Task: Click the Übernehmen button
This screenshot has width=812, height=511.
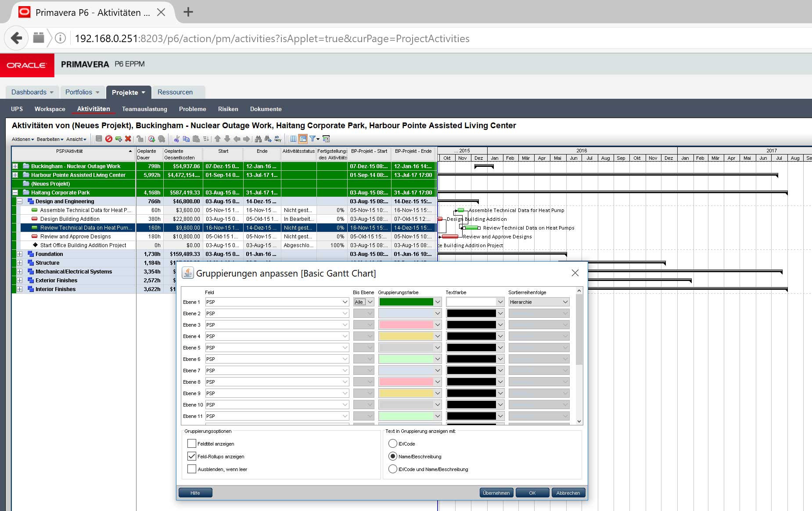Action: (496, 493)
